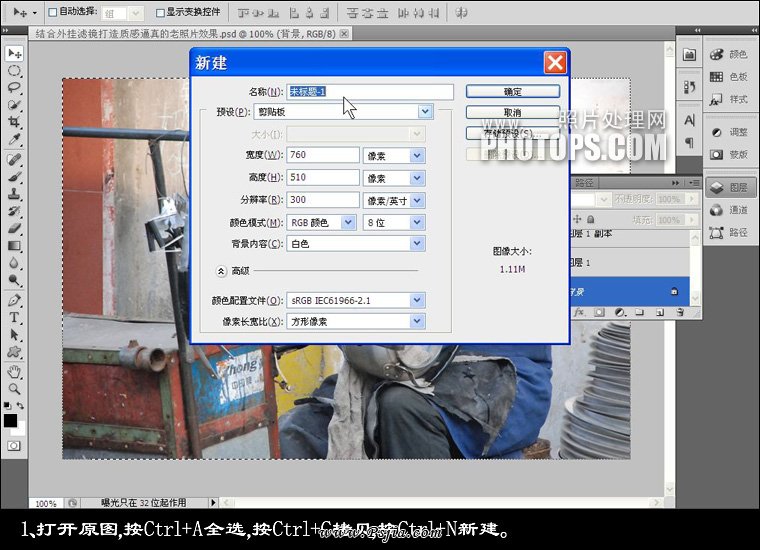This screenshot has width=760, height=550.
Task: Open the 通道 (Channels) panel
Action: point(728,210)
